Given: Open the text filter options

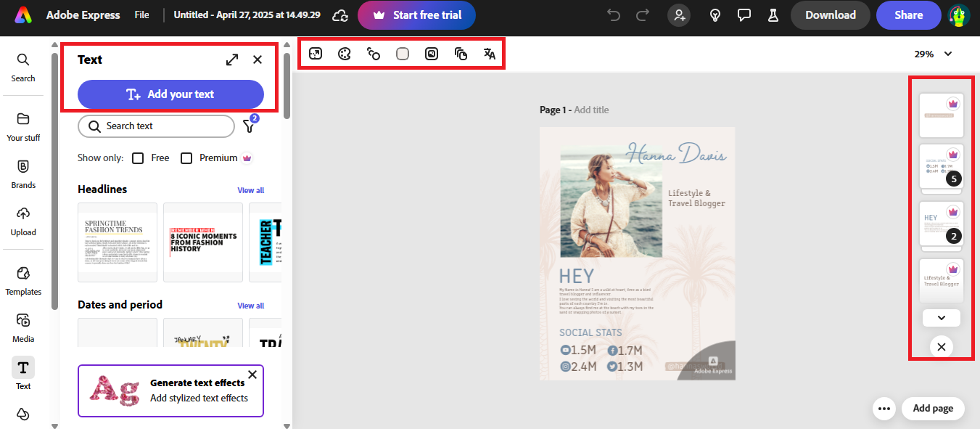Looking at the screenshot, I should click(x=250, y=126).
